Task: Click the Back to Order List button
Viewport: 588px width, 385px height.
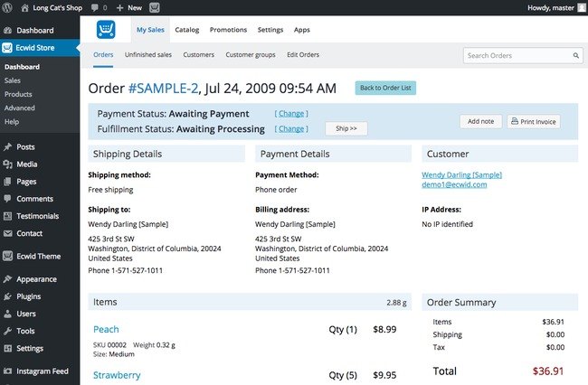Action: pyautogui.click(x=385, y=88)
